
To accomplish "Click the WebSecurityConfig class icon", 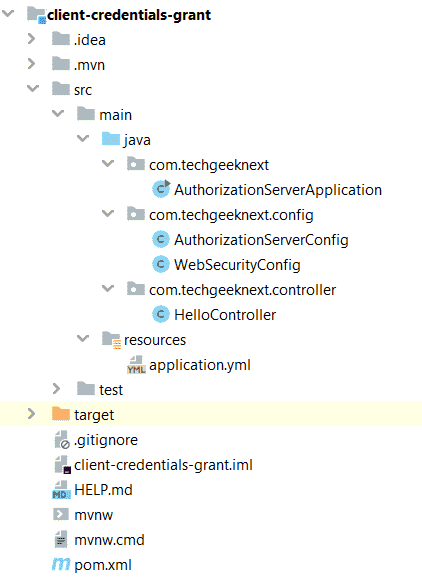I will click(161, 264).
